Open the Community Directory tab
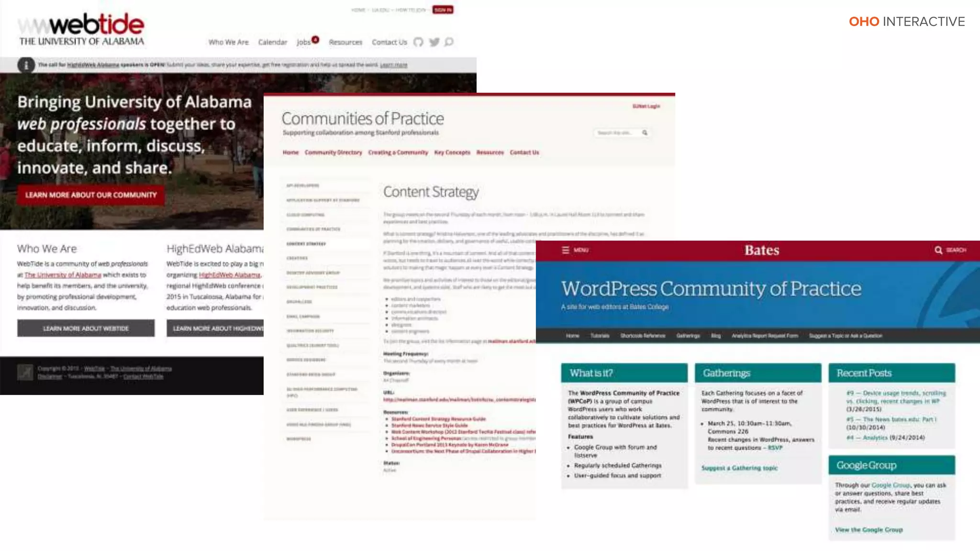 click(x=334, y=152)
